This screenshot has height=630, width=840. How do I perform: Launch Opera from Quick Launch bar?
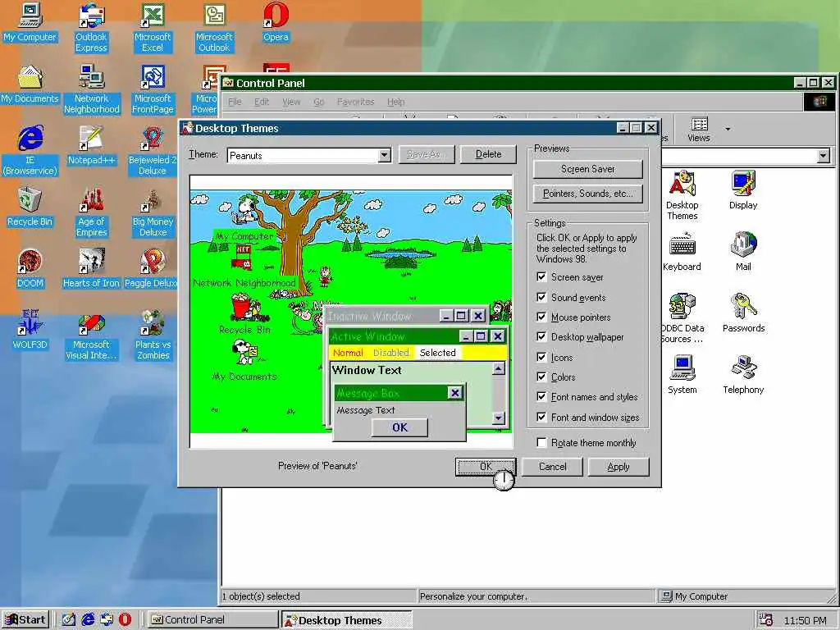pyautogui.click(x=125, y=620)
